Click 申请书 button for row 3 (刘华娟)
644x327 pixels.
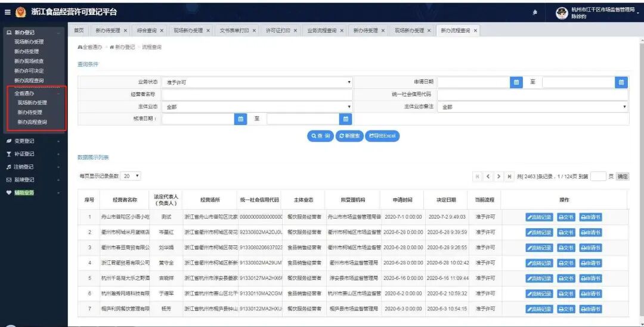coord(590,248)
